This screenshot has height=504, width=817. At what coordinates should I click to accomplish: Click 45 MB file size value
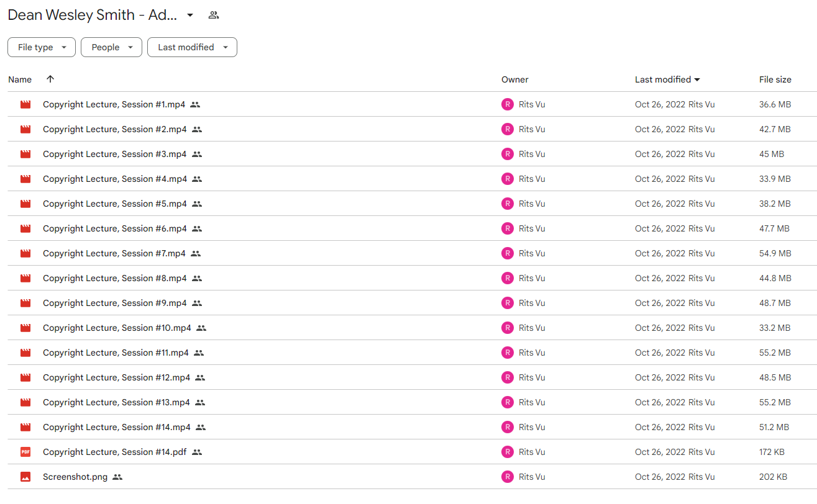772,154
